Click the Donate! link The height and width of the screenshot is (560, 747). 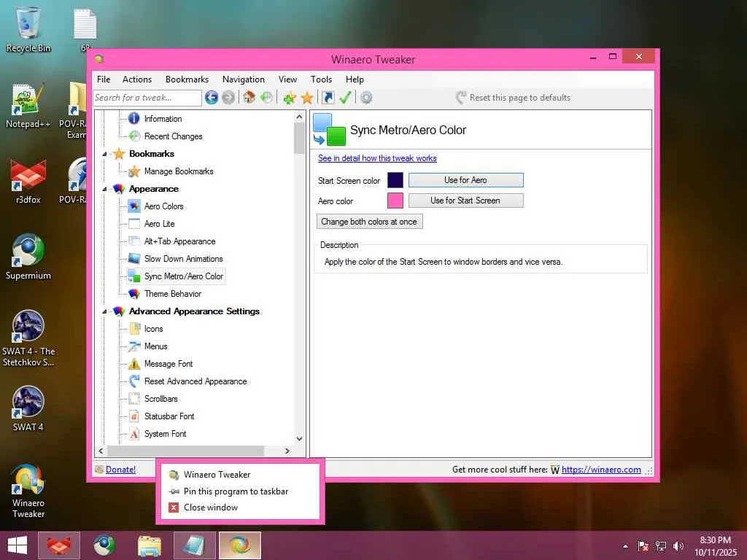click(x=120, y=470)
